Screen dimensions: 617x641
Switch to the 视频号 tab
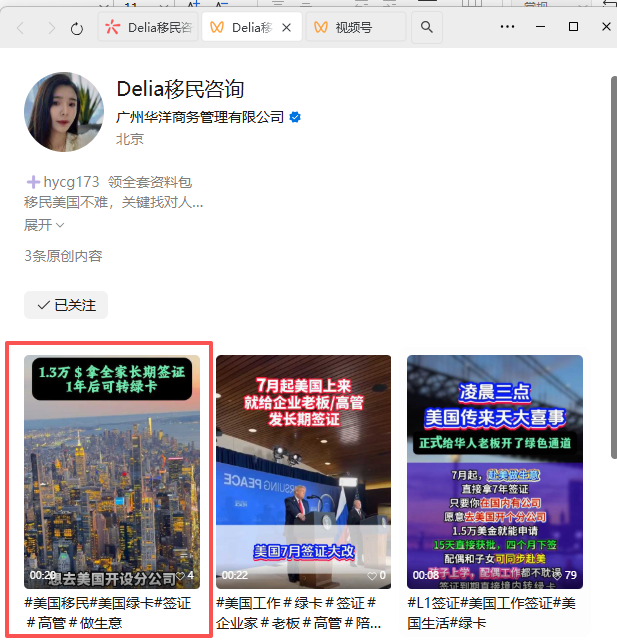[x=356, y=27]
